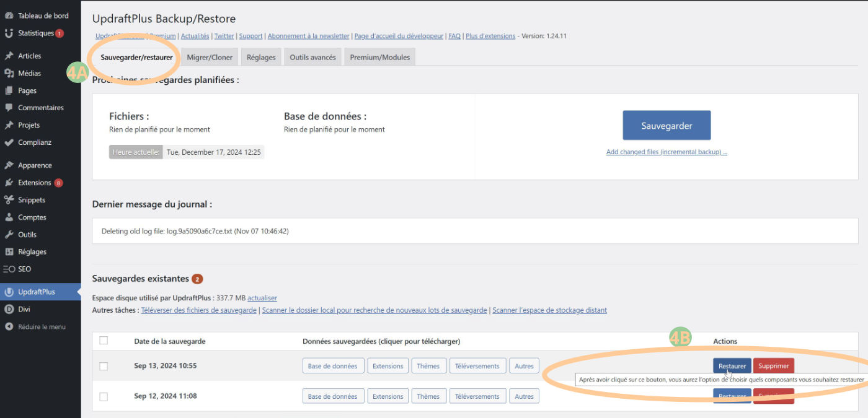Check the Sep 12, 2024 11:08 backup checkbox
Image resolution: width=868 pixels, height=418 pixels.
coord(104,396)
